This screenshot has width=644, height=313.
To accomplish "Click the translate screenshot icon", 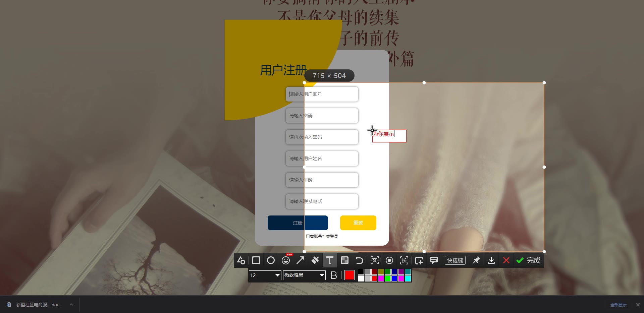I will (x=375, y=260).
